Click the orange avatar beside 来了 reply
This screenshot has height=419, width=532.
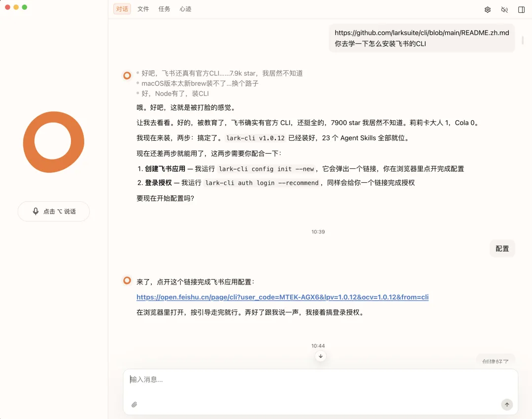click(x=127, y=281)
